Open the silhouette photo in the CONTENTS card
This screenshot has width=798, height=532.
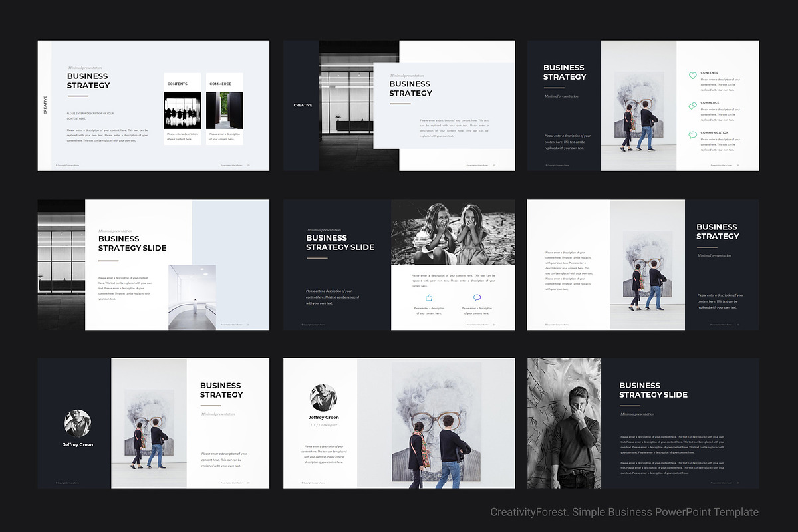(183, 110)
